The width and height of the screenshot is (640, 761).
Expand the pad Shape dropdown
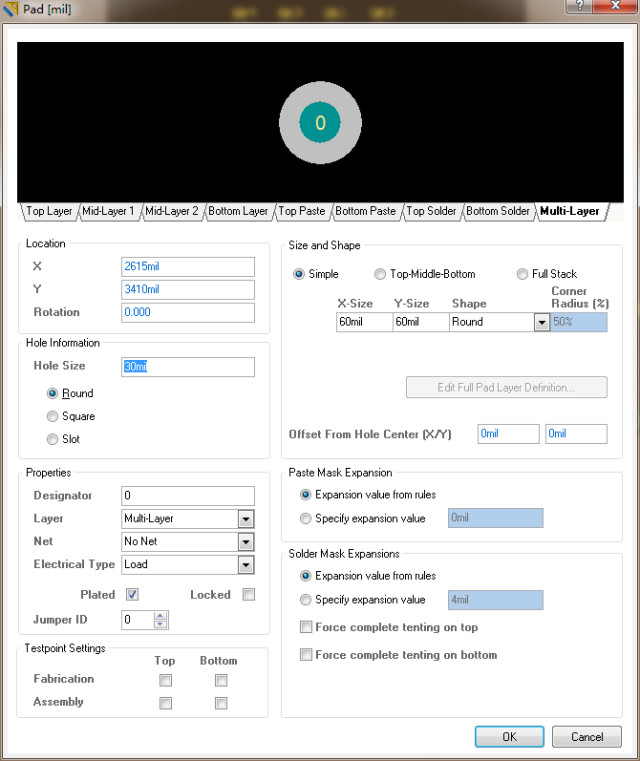(x=541, y=322)
